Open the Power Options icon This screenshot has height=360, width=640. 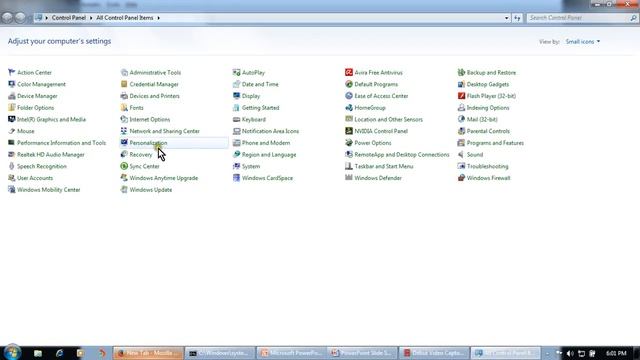coord(349,143)
